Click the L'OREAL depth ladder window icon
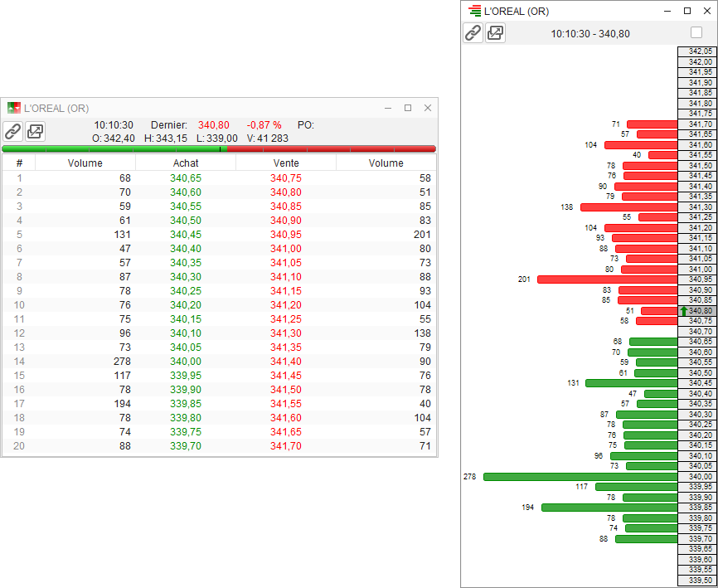The height and width of the screenshot is (588, 718). (x=475, y=11)
